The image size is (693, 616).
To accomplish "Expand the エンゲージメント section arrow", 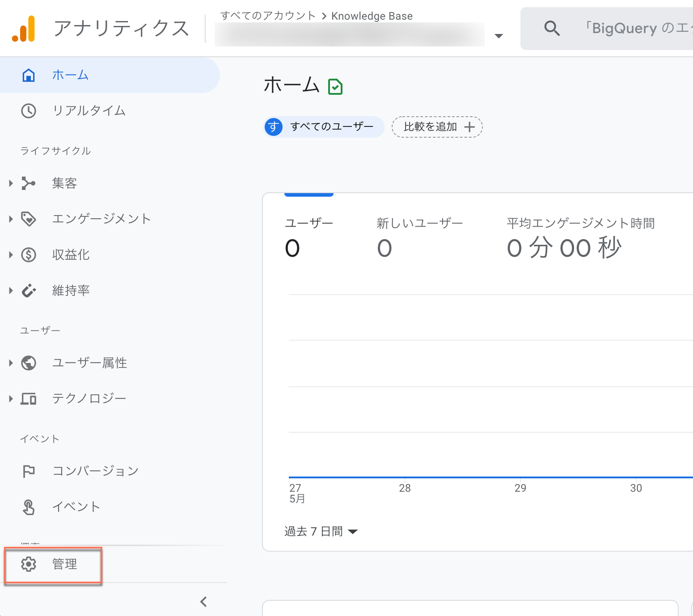I will tap(11, 219).
